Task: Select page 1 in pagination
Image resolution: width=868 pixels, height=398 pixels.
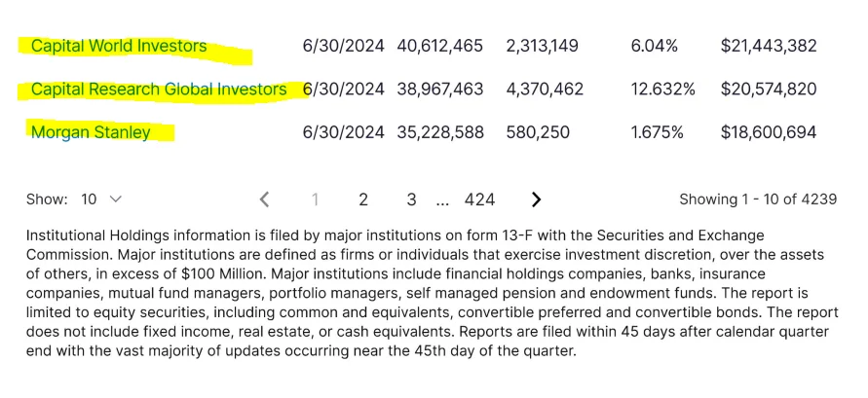Action: 315,199
